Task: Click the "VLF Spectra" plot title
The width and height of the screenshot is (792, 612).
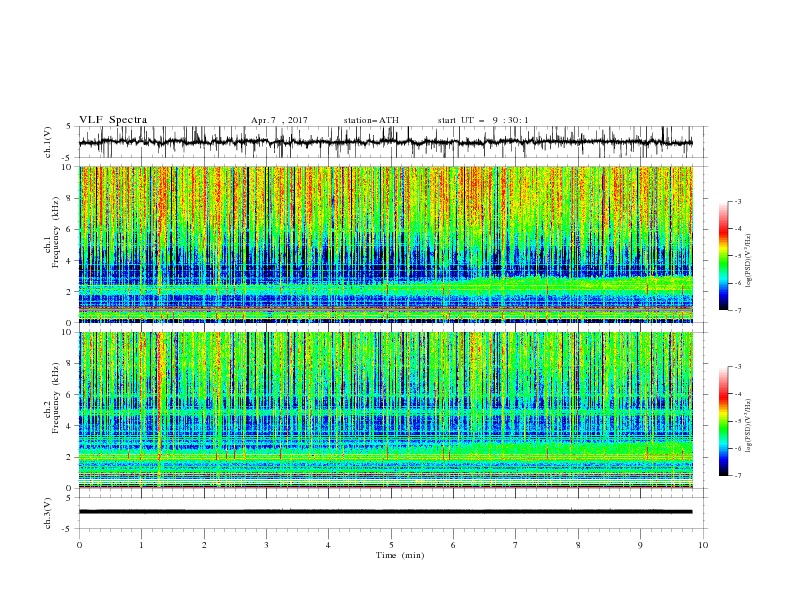Action: pyautogui.click(x=113, y=120)
